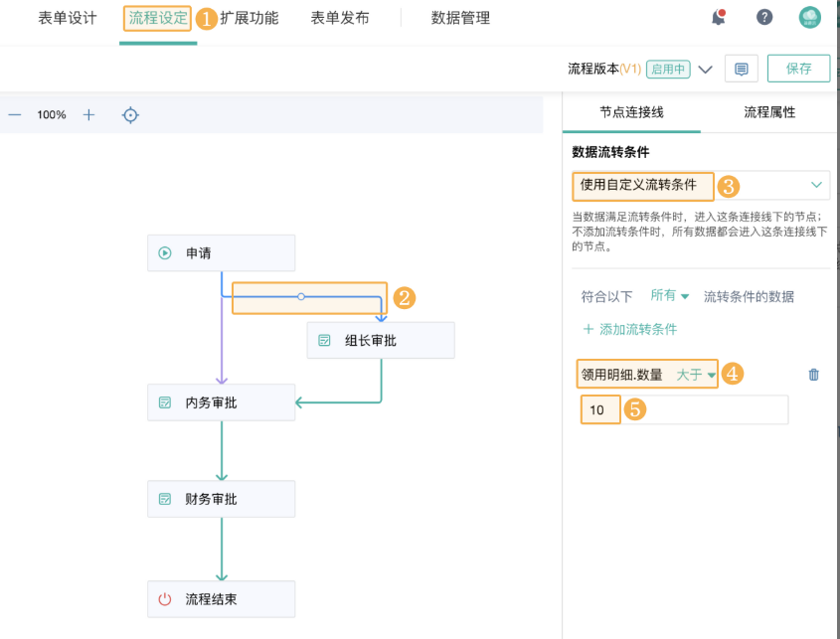Click the approval icon on 组长审批 node
Image resolution: width=840 pixels, height=639 pixels.
coord(324,340)
